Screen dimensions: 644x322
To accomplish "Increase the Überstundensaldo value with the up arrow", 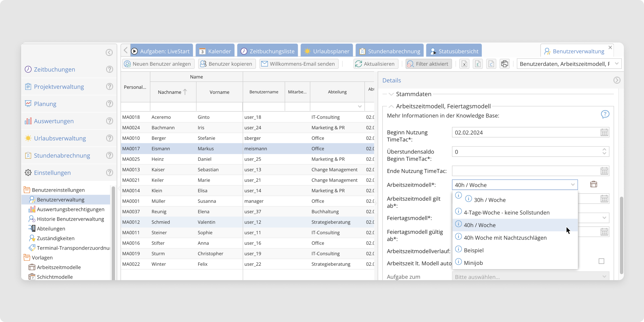I will [x=604, y=150].
